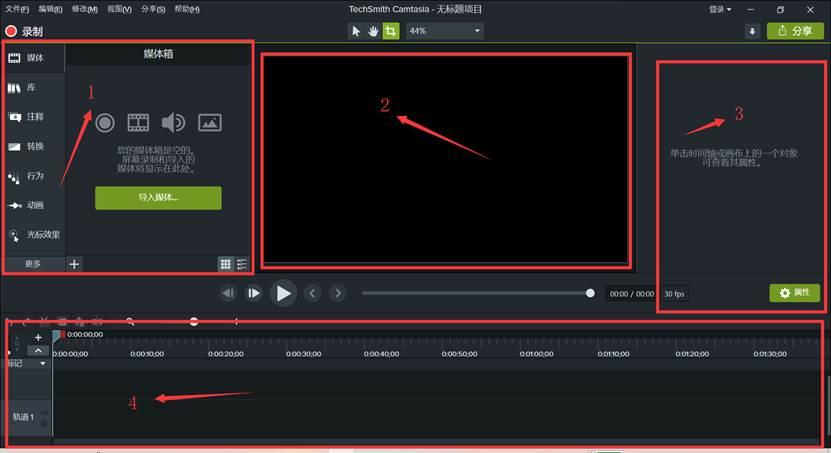Open the 修改(M) menu
This screenshot has width=831, height=453.
[x=85, y=9]
